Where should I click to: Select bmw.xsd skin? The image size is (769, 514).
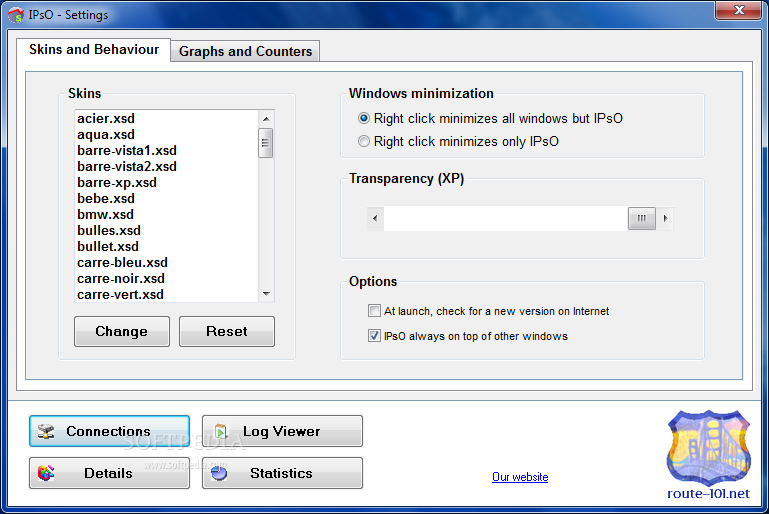tap(166, 214)
